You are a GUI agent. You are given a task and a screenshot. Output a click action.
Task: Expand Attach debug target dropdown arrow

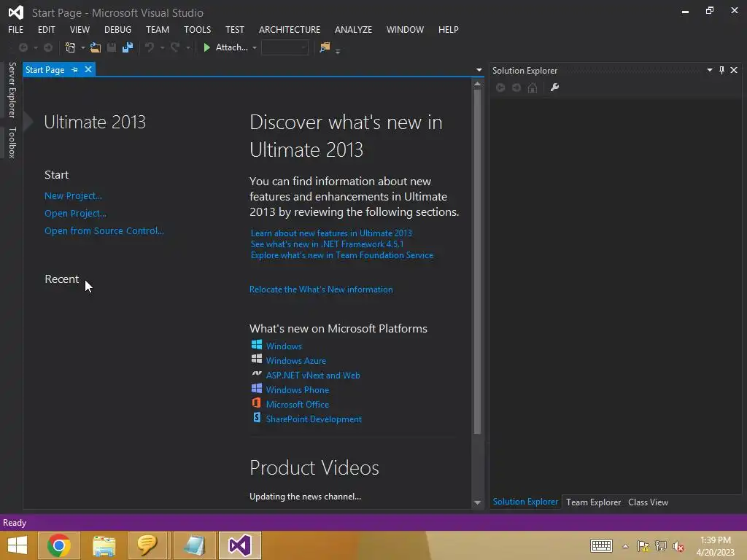coord(255,47)
